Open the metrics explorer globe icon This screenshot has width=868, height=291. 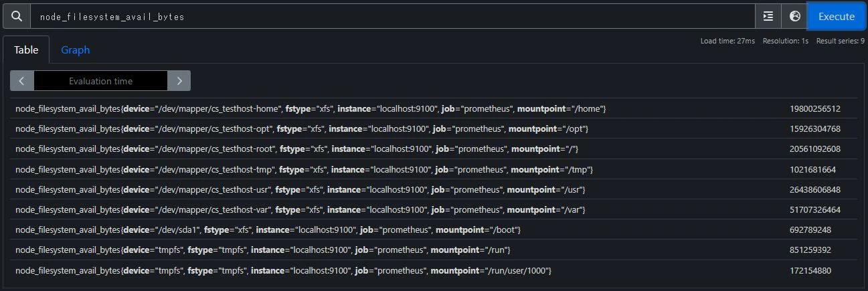(x=795, y=16)
